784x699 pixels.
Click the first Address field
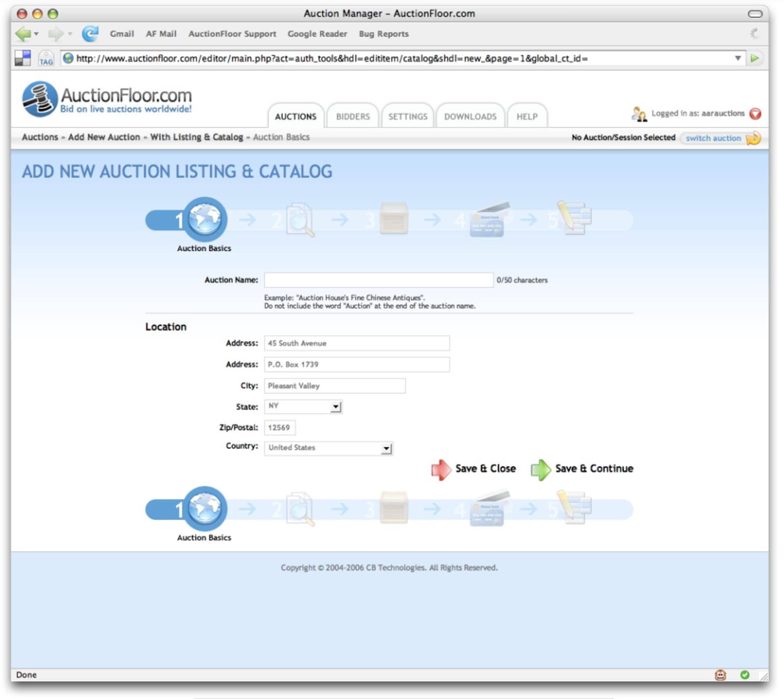tap(357, 343)
